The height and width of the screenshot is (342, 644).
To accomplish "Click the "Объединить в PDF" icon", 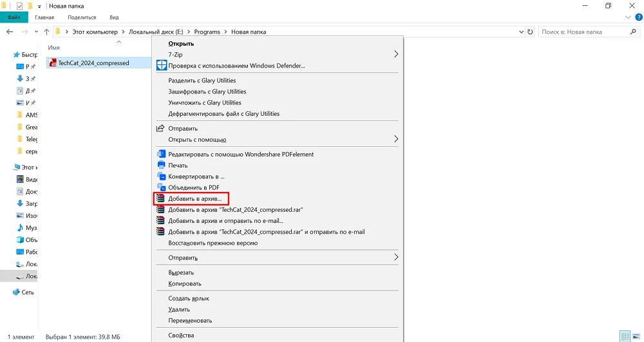I will [161, 187].
